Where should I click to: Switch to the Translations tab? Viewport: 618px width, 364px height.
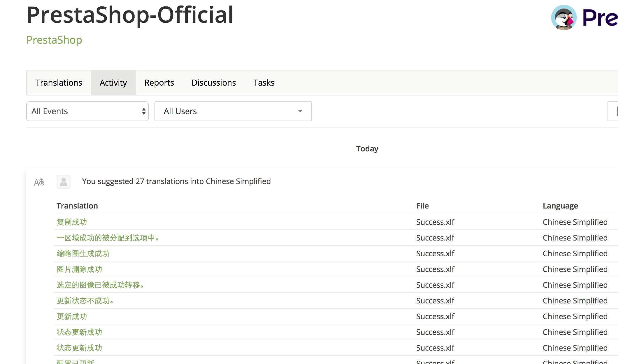(x=59, y=83)
